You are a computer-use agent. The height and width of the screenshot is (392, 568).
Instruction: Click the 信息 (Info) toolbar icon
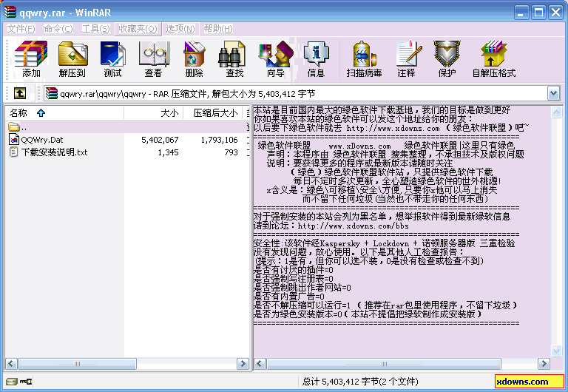316,59
